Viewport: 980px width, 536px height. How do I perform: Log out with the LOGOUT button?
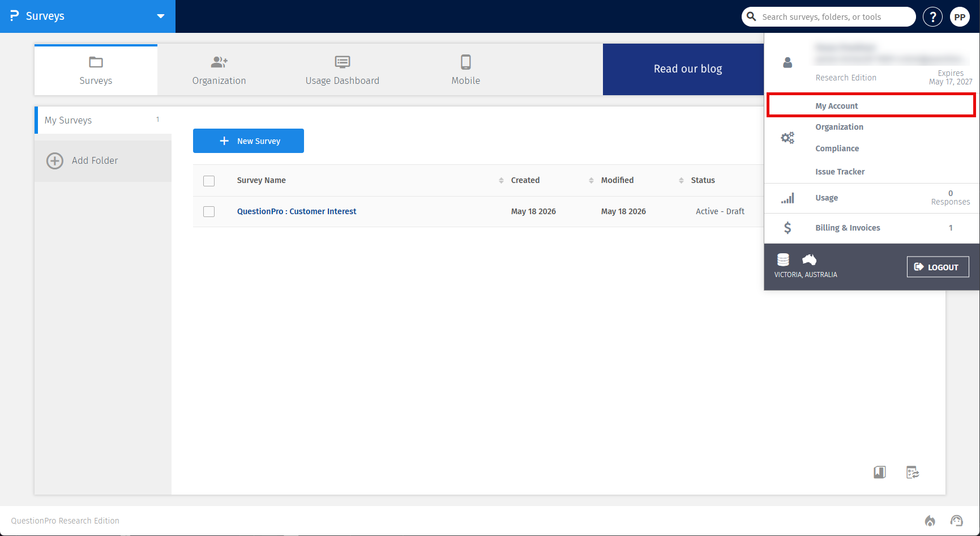coord(938,267)
